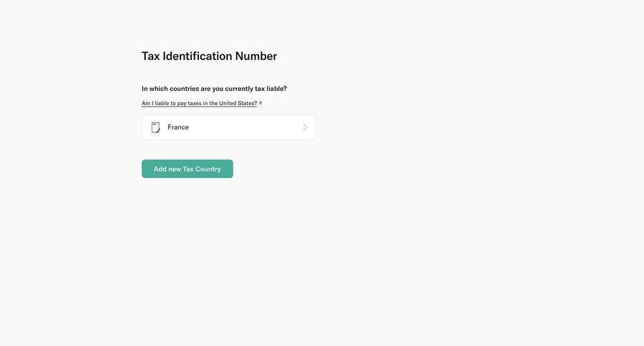This screenshot has height=346, width=644.
Task: Click the France country label
Action: [178, 127]
